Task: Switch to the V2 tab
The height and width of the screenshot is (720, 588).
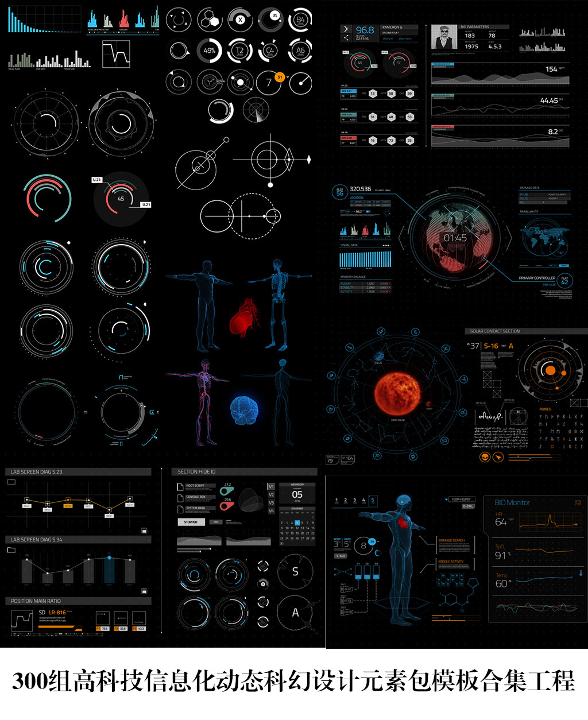Action: (272, 495)
